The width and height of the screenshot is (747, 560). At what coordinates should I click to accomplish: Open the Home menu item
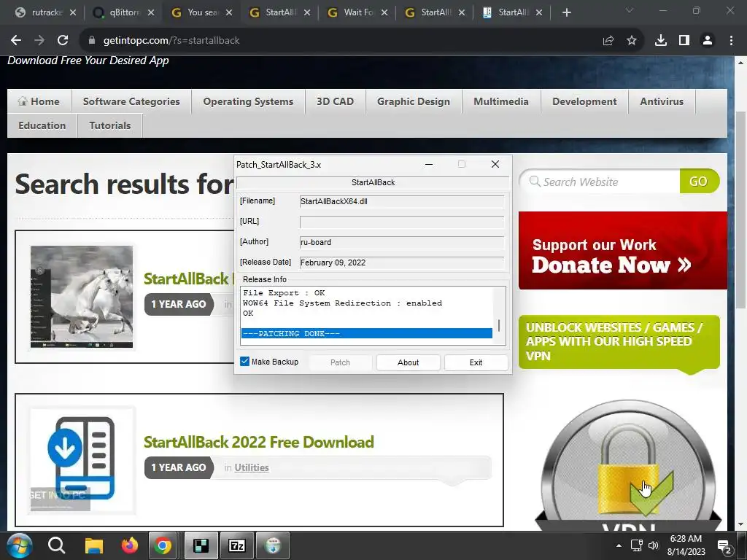39,101
